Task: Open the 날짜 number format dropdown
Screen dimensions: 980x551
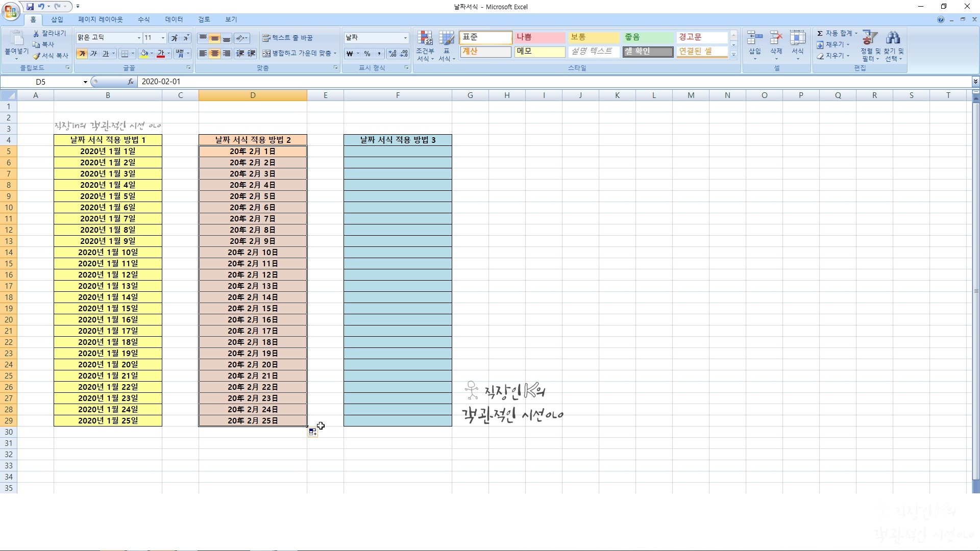Action: tap(405, 38)
